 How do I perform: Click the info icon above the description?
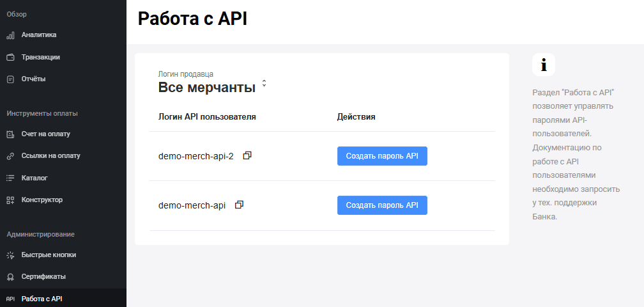(543, 65)
